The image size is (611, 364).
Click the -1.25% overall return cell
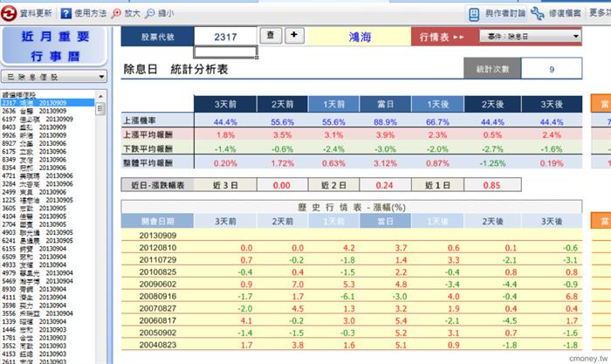point(492,163)
